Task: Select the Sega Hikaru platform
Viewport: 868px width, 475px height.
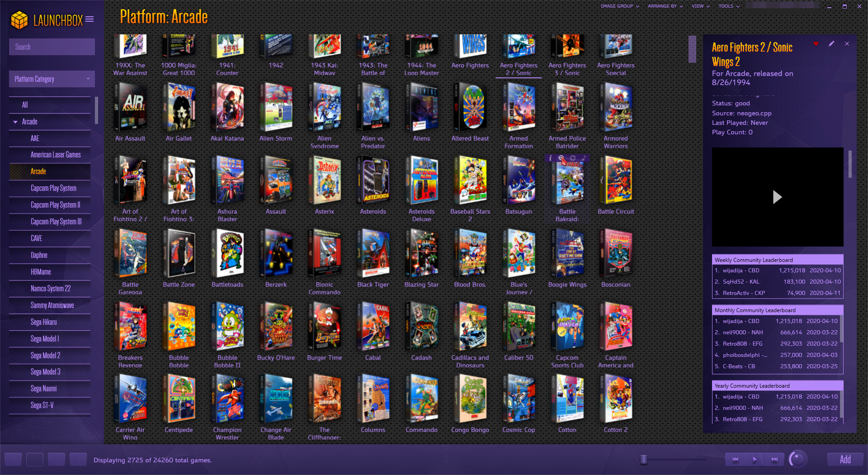Action: click(x=50, y=322)
